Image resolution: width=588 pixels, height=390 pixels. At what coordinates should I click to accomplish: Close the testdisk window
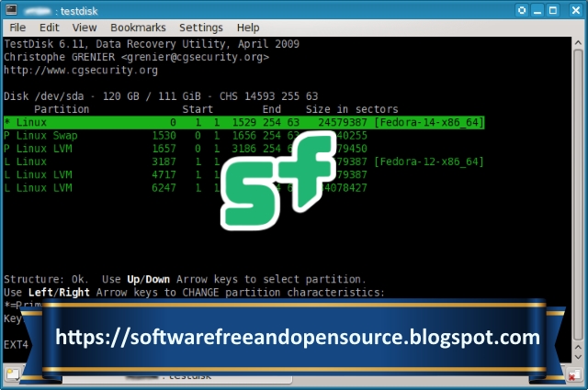576,10
